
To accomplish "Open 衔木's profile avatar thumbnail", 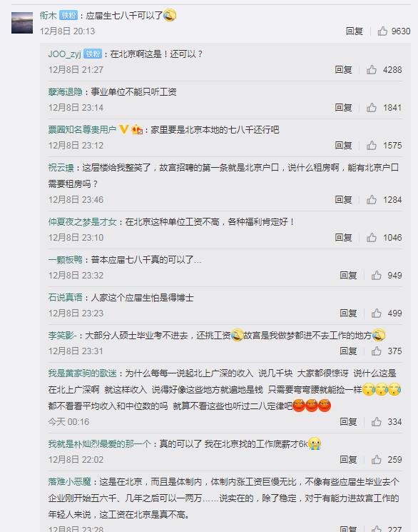I will tap(22, 23).
